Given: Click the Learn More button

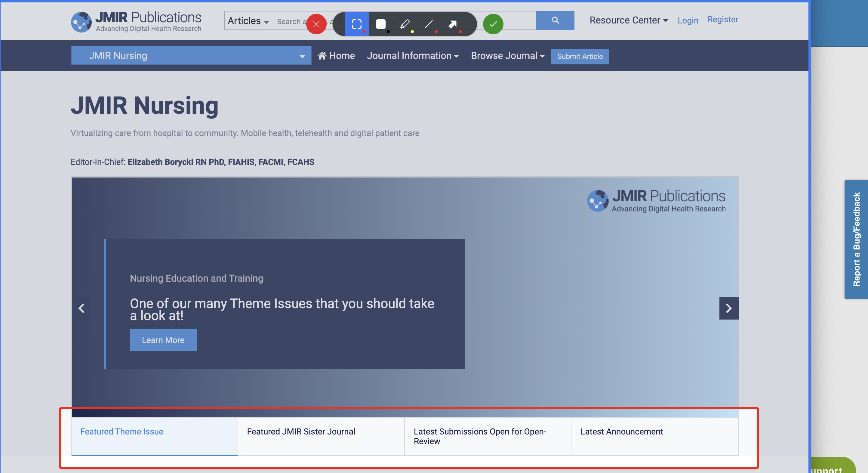Looking at the screenshot, I should [163, 340].
